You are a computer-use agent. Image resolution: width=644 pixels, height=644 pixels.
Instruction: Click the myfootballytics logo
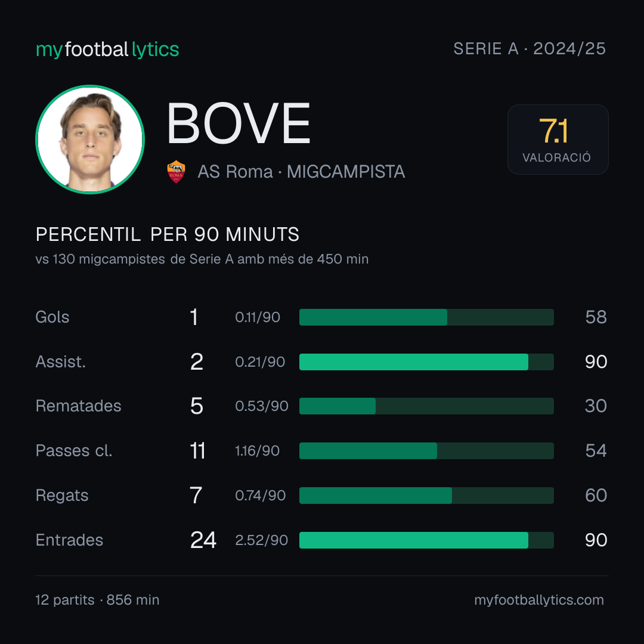[107, 49]
